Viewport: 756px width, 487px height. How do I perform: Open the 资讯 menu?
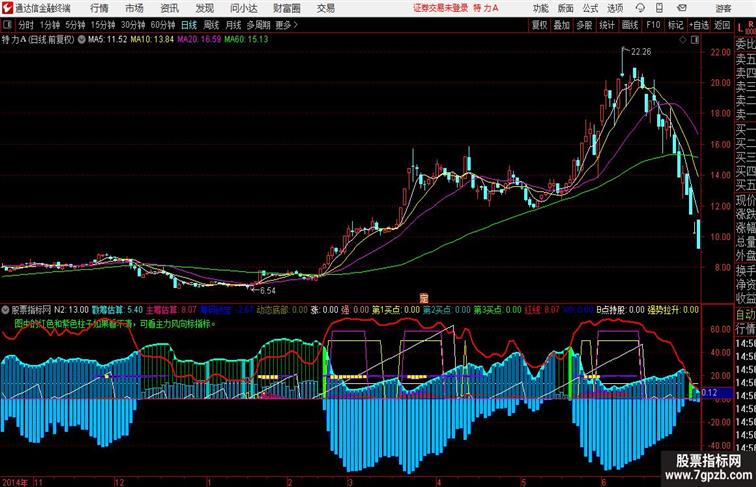169,8
